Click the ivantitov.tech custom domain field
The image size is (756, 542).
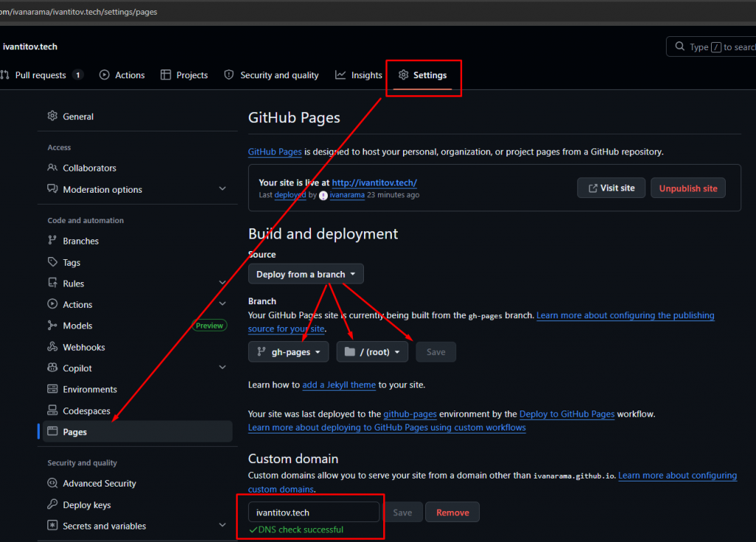pos(314,512)
